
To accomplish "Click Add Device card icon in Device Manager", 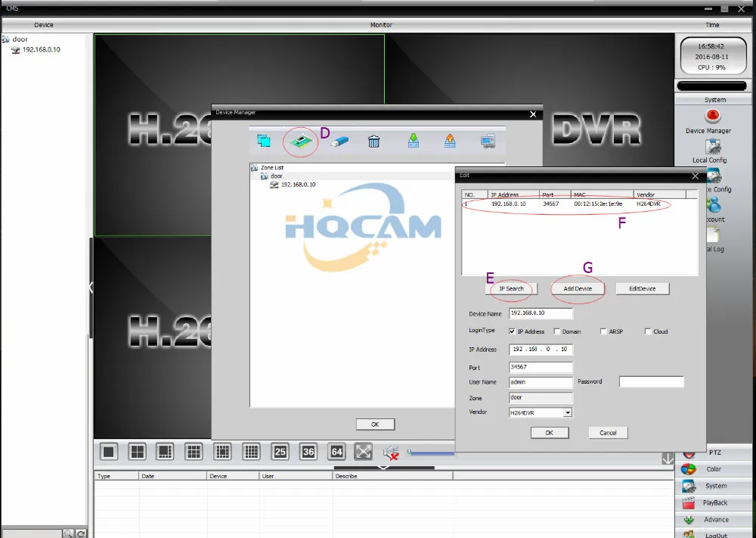I will (301, 141).
